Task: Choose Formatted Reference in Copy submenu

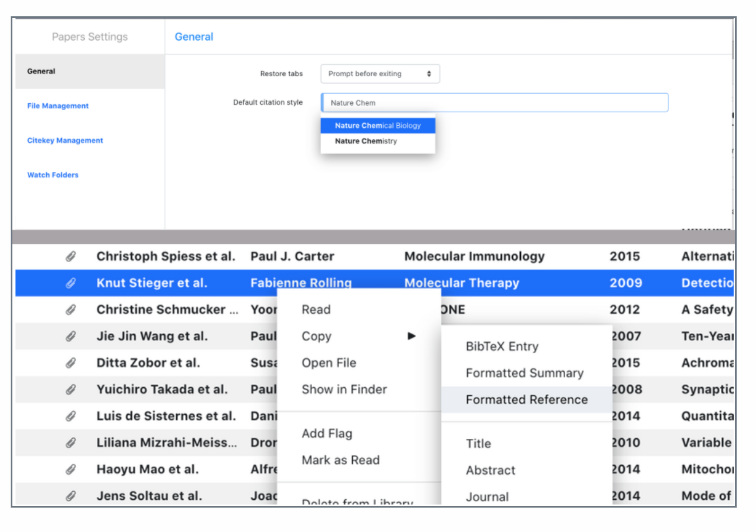Action: click(526, 400)
